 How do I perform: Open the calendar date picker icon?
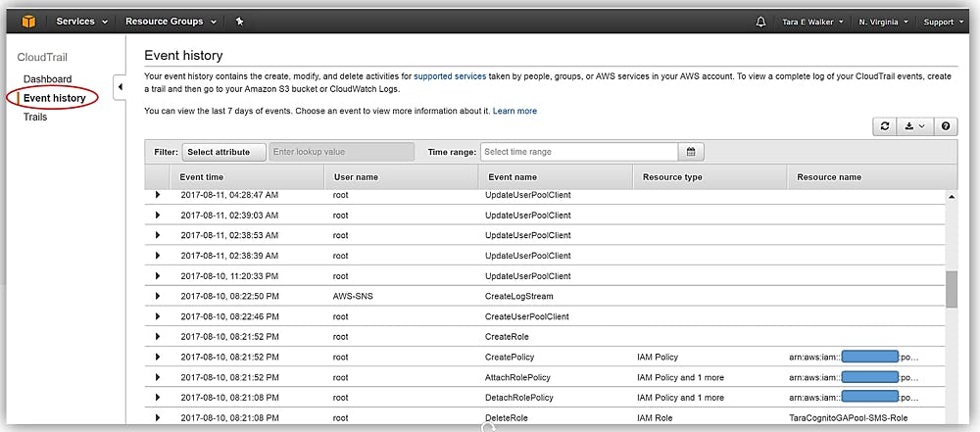(x=691, y=152)
